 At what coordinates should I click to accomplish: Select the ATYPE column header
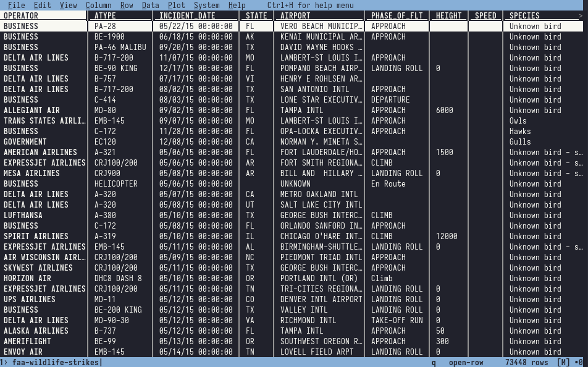[x=105, y=16]
